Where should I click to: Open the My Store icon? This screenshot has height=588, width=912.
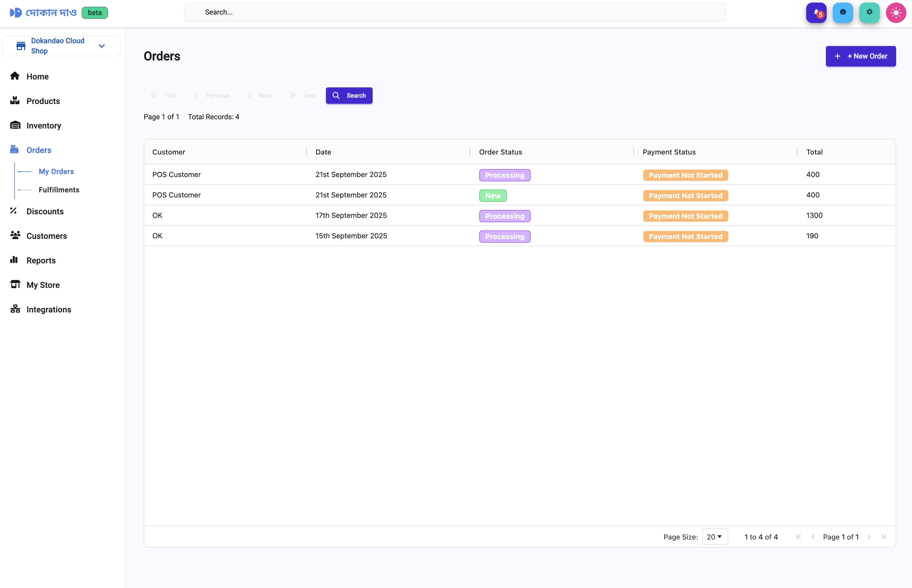pyautogui.click(x=15, y=285)
